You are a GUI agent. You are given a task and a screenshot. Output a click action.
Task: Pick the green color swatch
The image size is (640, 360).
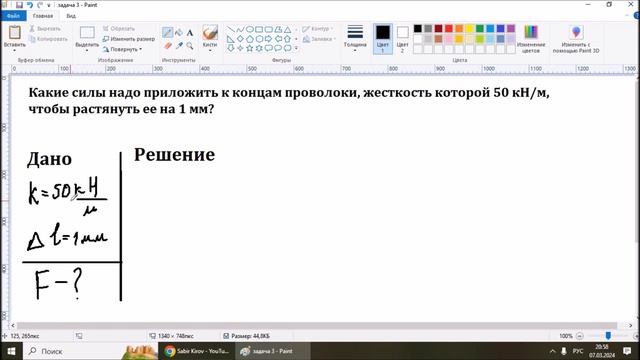point(480,29)
